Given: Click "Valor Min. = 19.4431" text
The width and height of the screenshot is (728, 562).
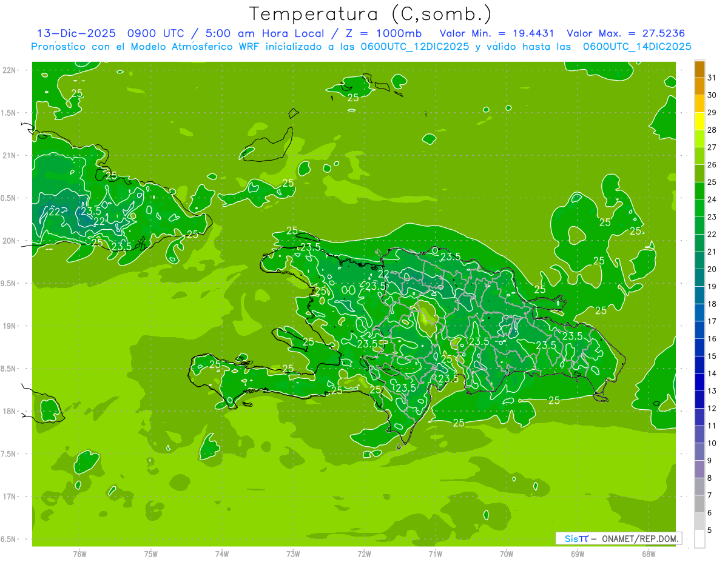Looking at the screenshot, I should coord(497,33).
